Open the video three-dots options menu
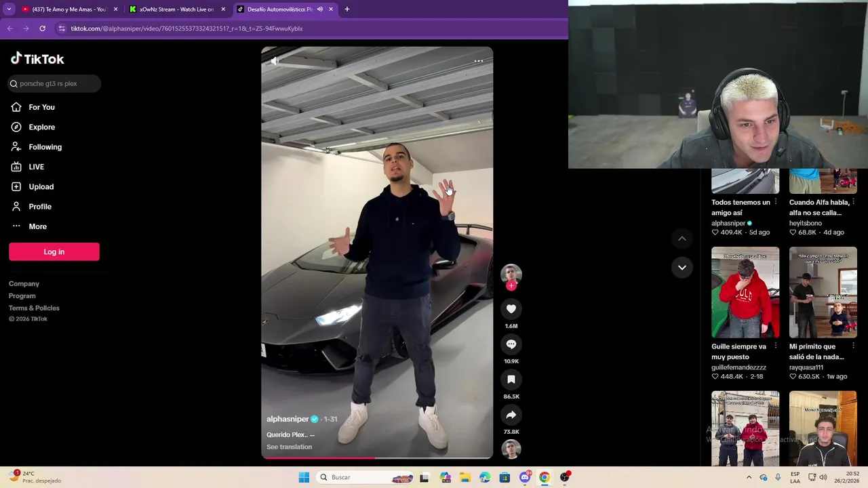Image resolution: width=868 pixels, height=488 pixels. pos(479,61)
